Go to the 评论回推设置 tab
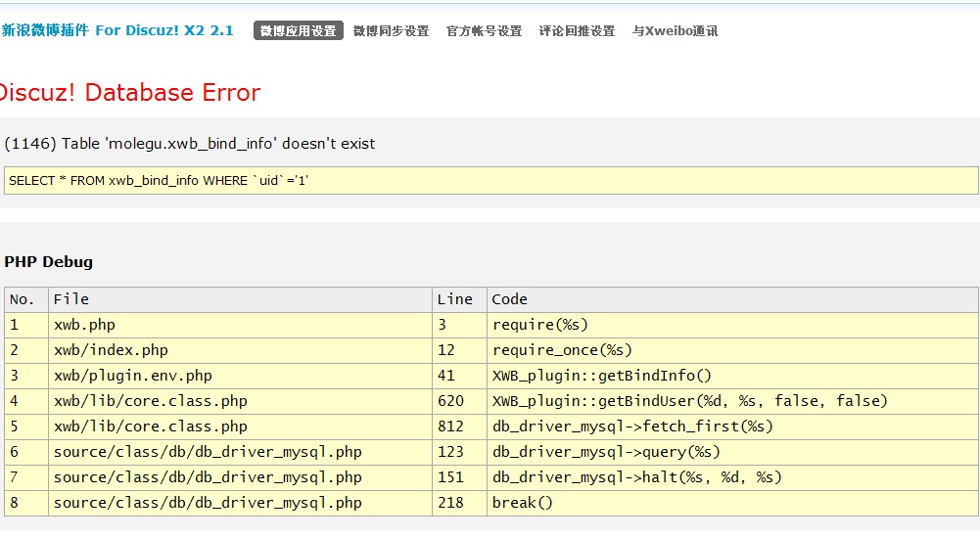Viewport: 980px width, 539px height. 577,30
